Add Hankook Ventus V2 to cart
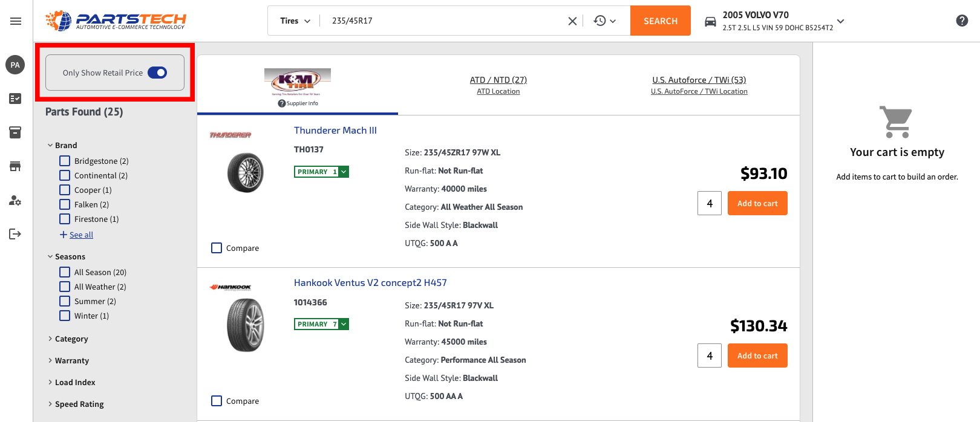 757,355
